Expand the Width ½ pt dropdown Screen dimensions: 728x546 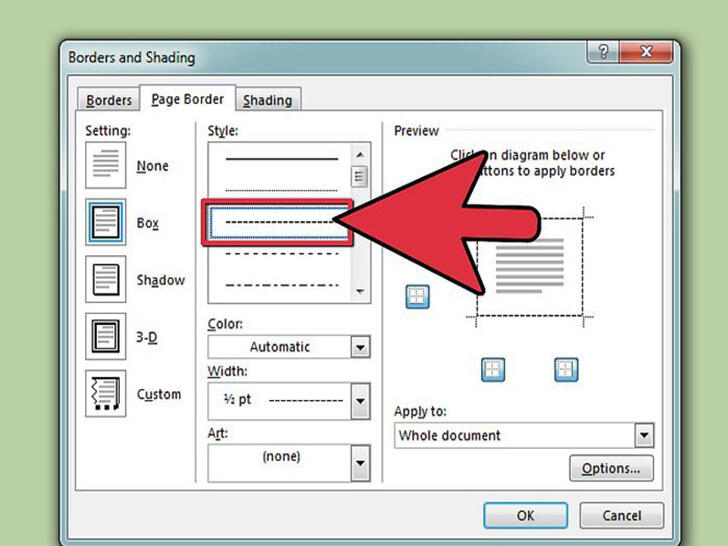[x=360, y=401]
